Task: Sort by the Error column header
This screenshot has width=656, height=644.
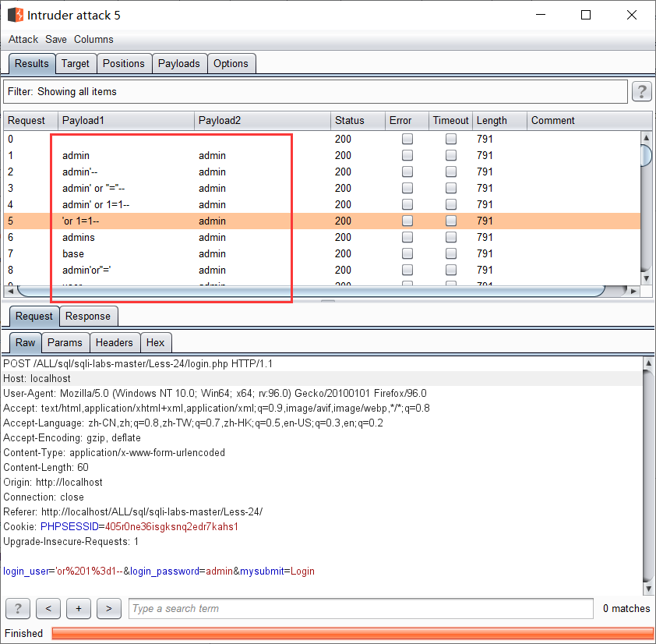Action: coord(407,121)
